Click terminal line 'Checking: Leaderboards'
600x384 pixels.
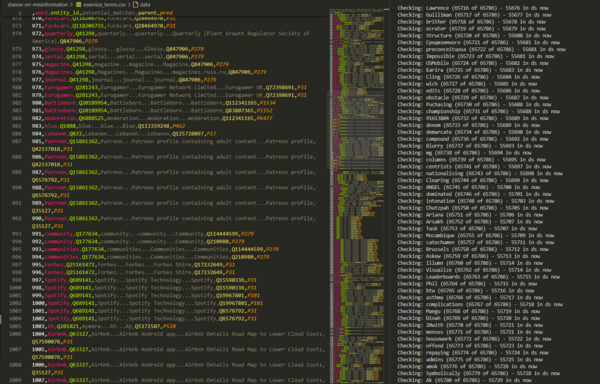[478, 277]
